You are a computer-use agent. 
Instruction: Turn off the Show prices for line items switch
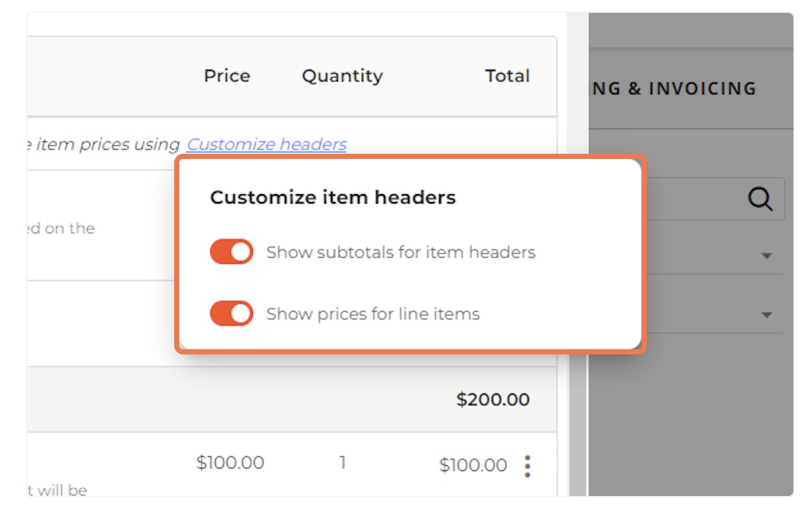(x=232, y=313)
